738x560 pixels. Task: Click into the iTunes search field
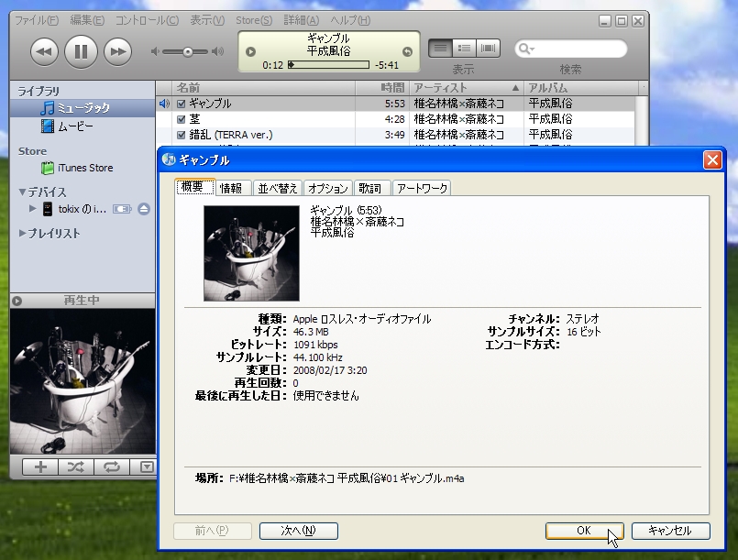[x=571, y=49]
